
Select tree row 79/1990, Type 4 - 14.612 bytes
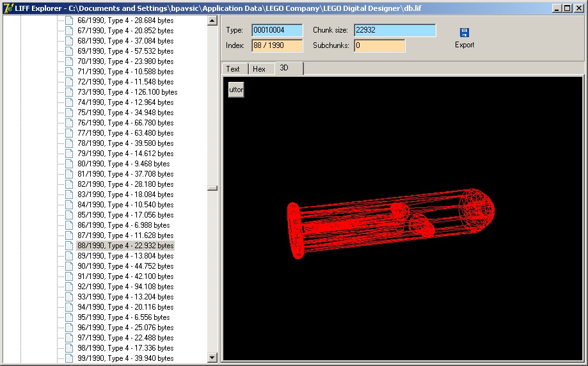[125, 154]
